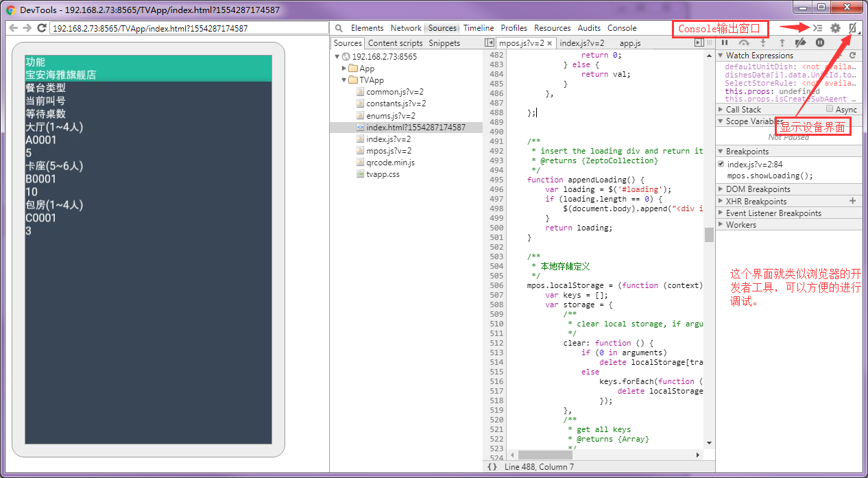The height and width of the screenshot is (478, 868).
Task: Toggle pause on exceptions button
Action: click(x=820, y=43)
